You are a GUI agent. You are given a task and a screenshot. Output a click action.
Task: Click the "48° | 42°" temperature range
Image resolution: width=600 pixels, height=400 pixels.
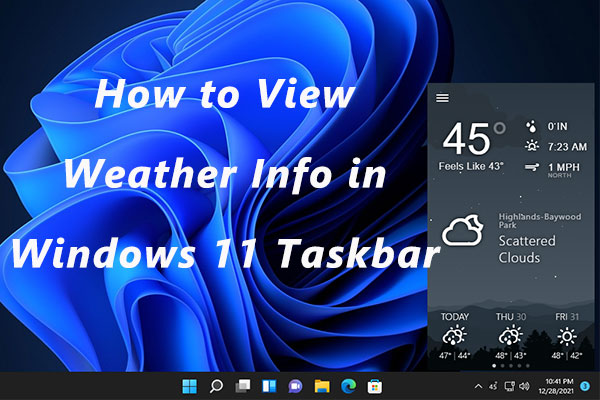(x=567, y=356)
